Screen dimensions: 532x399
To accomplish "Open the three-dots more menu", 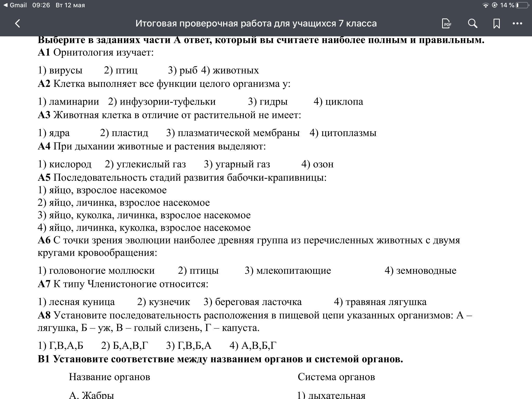I will point(517,24).
